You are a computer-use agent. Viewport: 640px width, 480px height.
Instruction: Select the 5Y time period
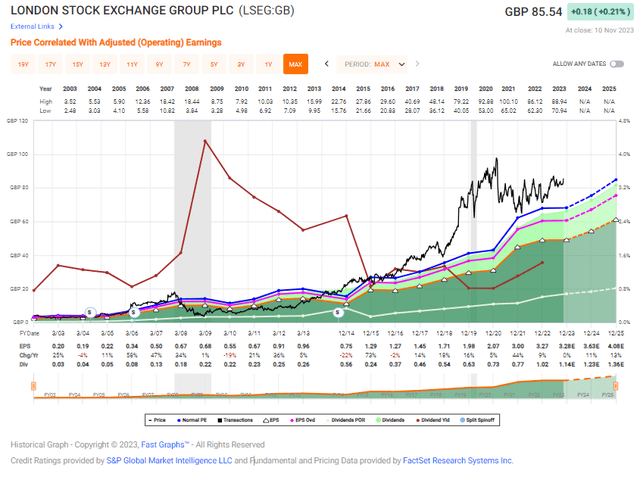click(214, 64)
